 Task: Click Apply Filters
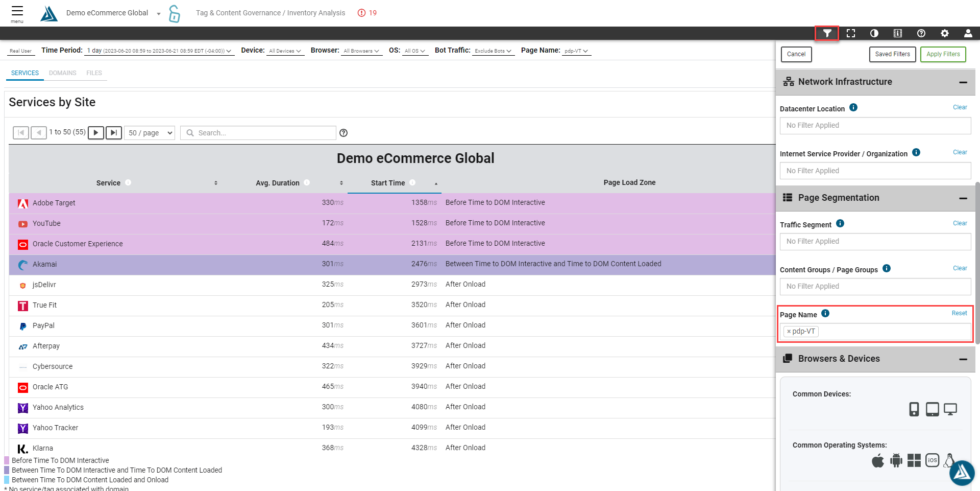(943, 54)
